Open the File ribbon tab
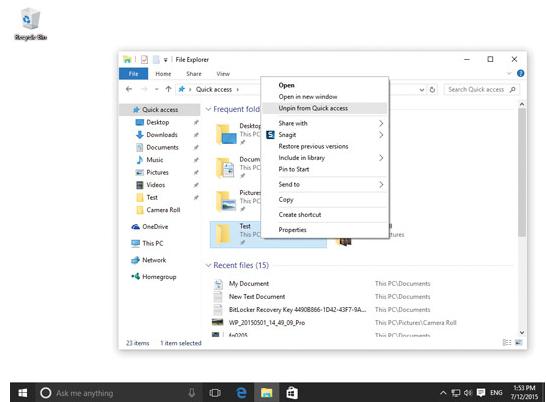Viewport: 546px width, 402px height. (x=134, y=74)
